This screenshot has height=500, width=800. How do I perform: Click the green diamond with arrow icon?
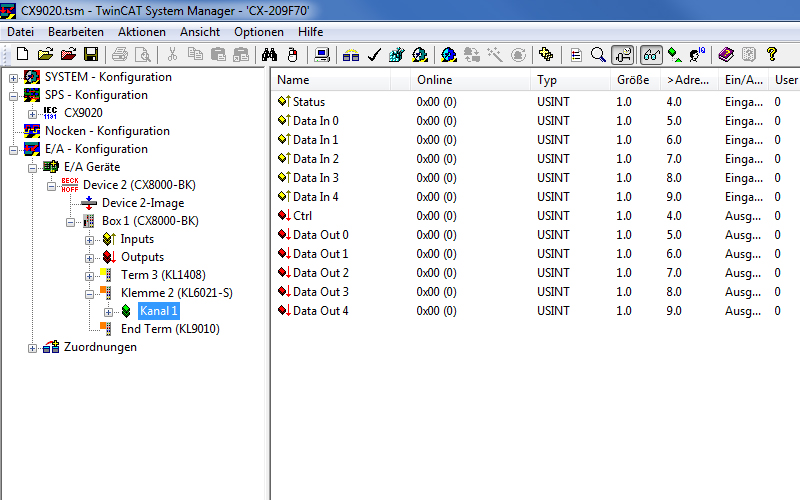click(675, 54)
